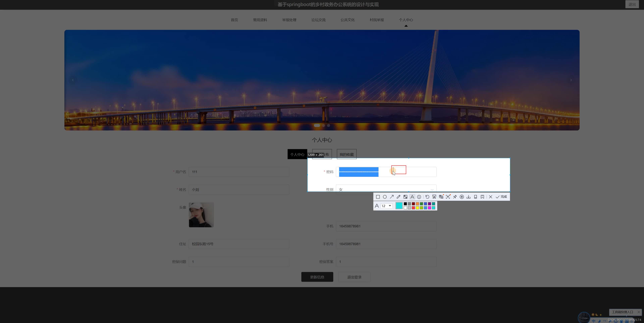Click the 密保问题 input field

pos(239,261)
